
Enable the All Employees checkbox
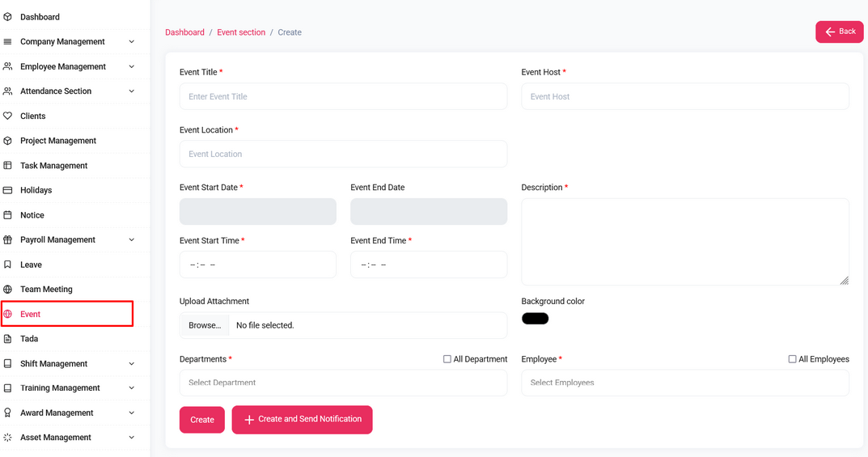click(x=792, y=359)
